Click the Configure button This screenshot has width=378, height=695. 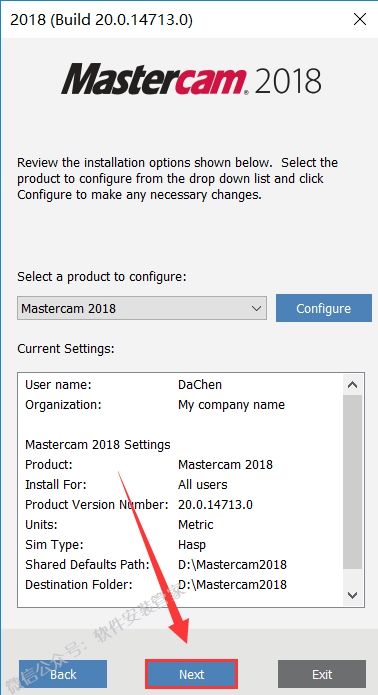323,308
